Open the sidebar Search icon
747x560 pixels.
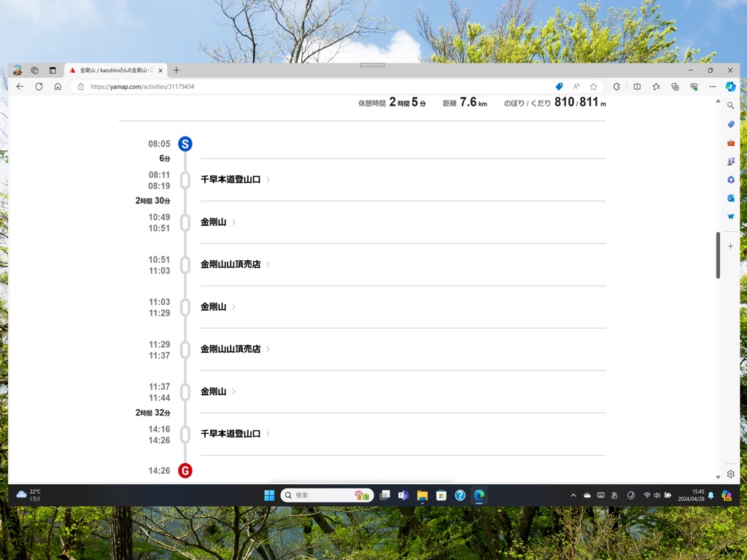pos(730,105)
